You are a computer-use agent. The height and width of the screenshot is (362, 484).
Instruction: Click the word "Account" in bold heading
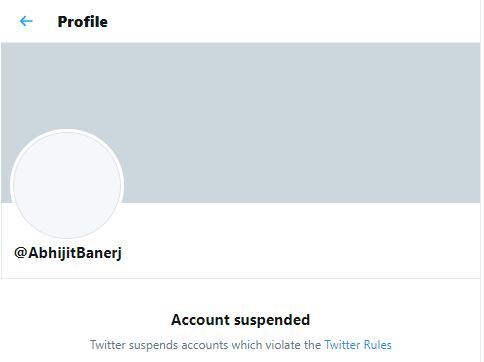(x=201, y=320)
